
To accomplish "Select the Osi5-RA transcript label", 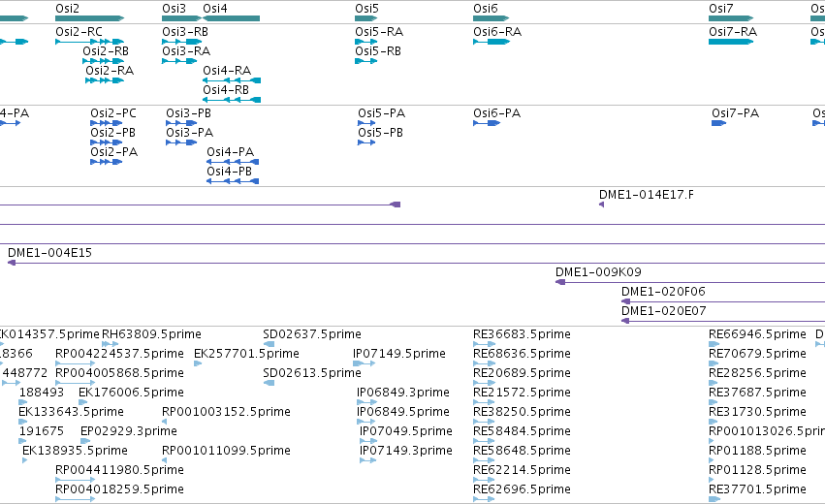I will point(379,32).
